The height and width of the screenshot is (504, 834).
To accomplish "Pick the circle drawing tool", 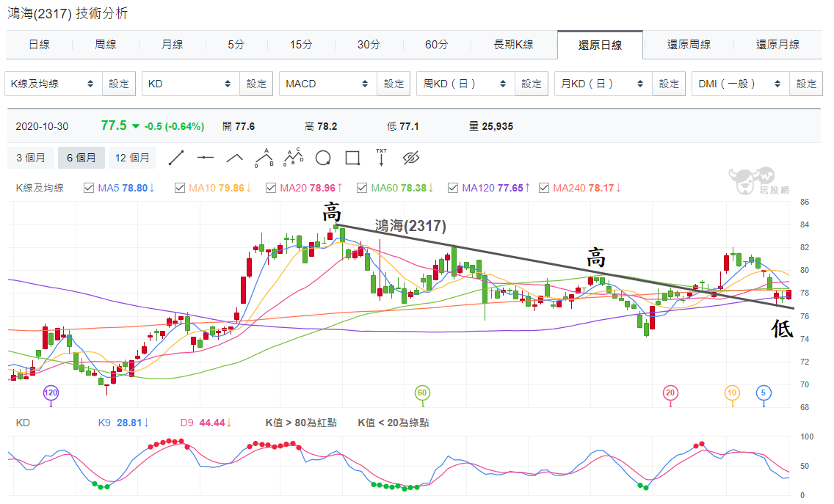I will (x=323, y=158).
